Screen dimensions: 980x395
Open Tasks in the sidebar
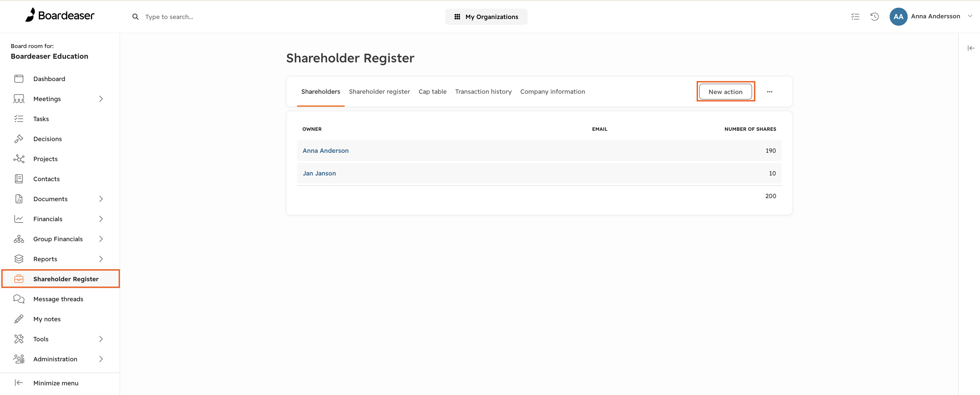tap(41, 119)
